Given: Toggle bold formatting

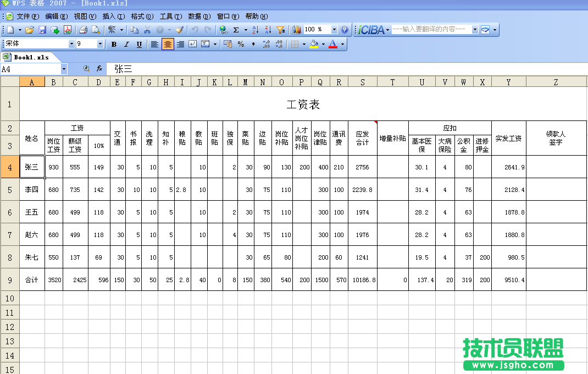Looking at the screenshot, I should coord(114,44).
